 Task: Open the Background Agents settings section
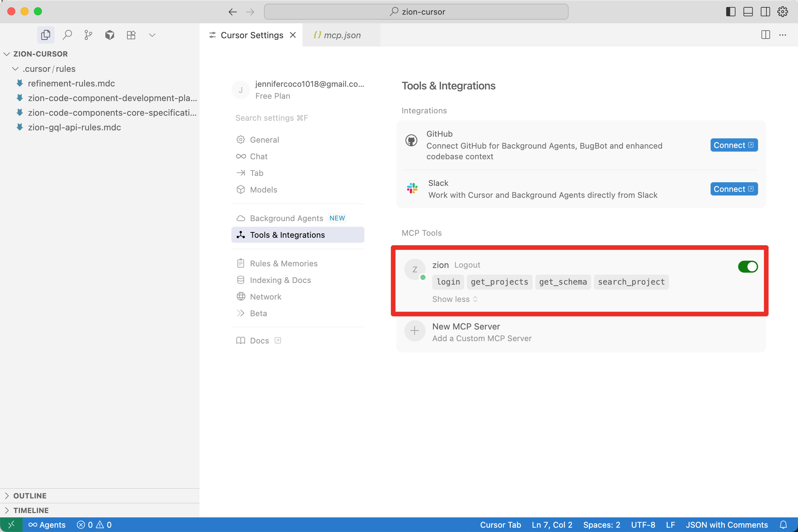[298, 218]
